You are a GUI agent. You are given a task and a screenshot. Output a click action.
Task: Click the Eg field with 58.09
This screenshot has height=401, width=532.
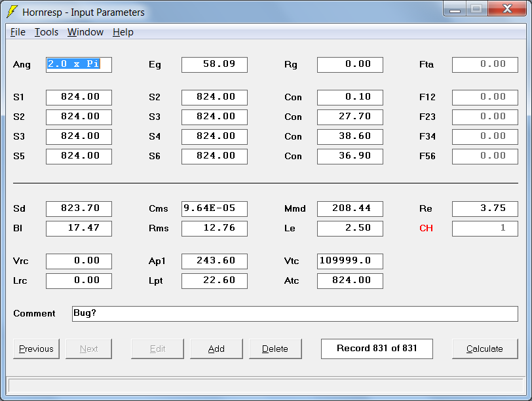(214, 65)
